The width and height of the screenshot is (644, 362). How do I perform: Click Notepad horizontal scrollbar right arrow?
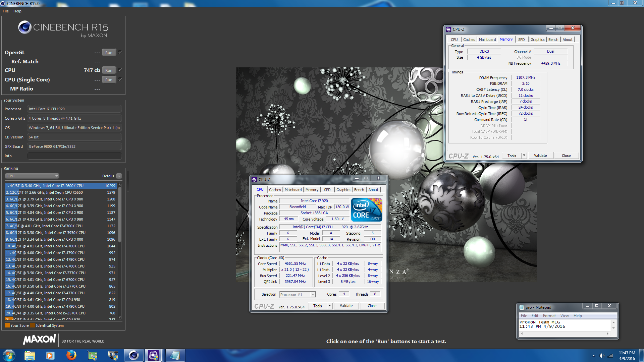[x=607, y=334]
